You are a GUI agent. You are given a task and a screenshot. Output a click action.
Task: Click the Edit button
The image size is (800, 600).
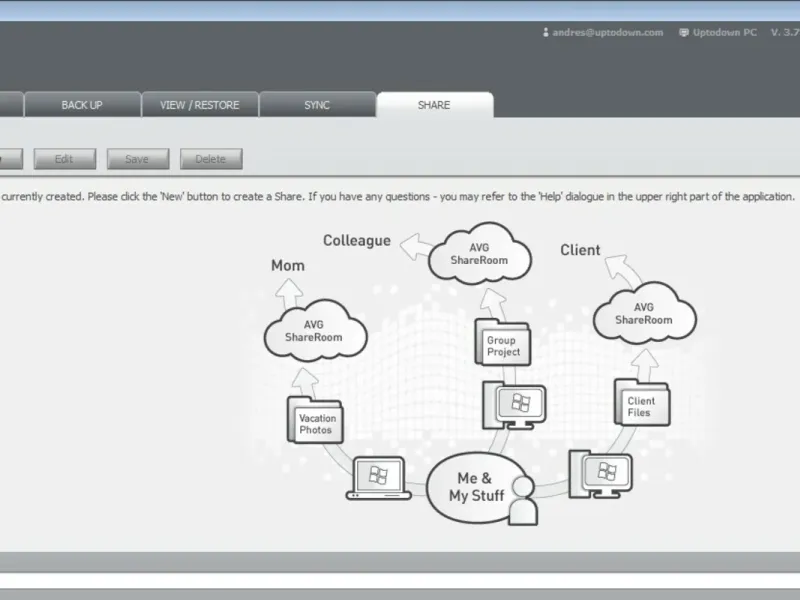coord(65,159)
